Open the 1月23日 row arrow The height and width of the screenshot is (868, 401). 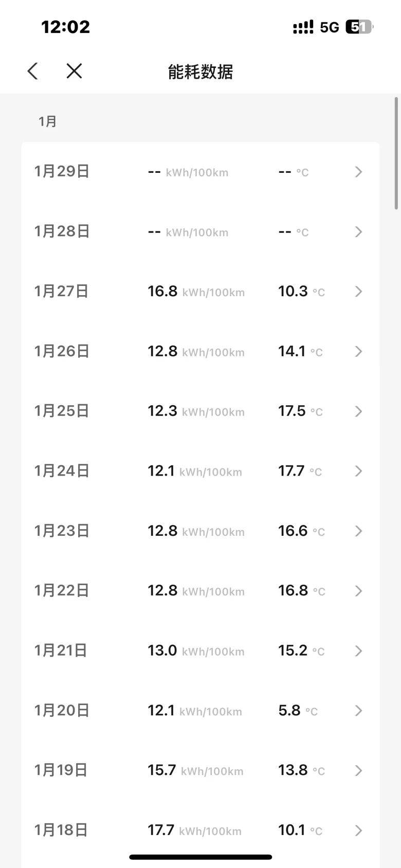tap(359, 531)
